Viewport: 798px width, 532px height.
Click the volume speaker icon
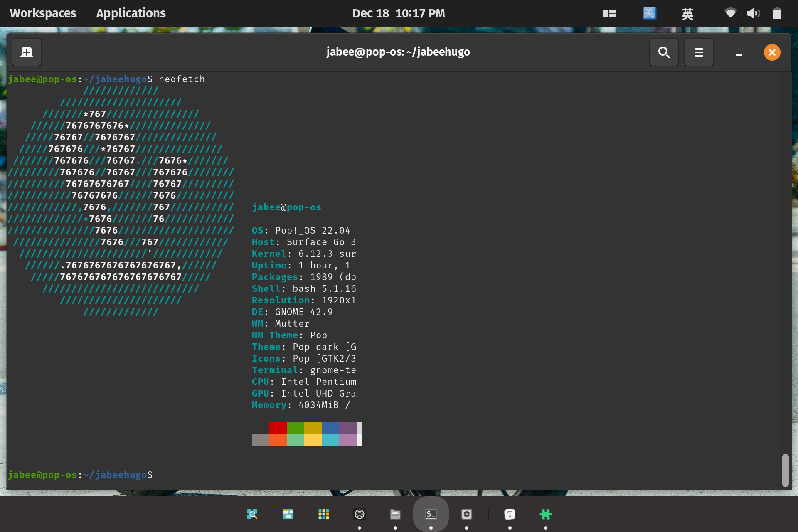point(753,13)
